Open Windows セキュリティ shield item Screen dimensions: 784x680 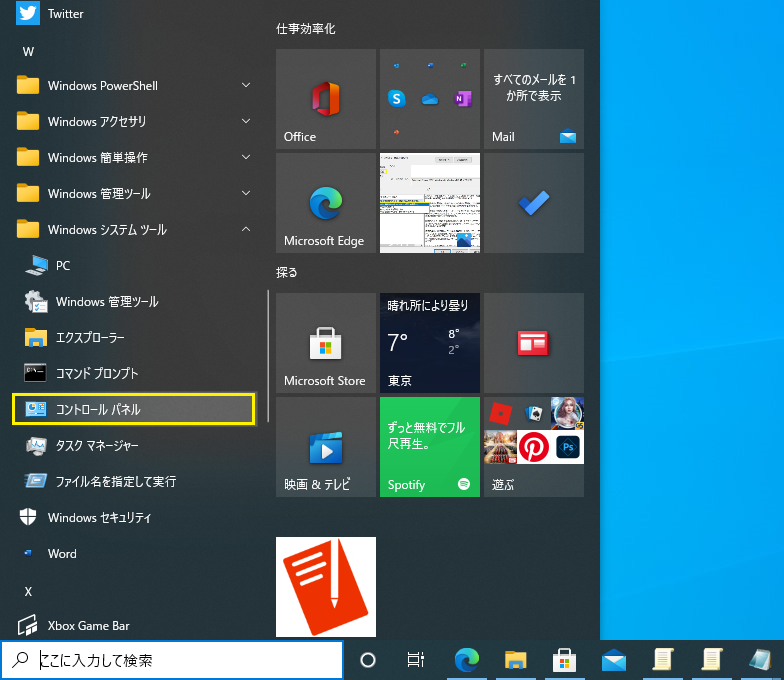click(x=134, y=518)
